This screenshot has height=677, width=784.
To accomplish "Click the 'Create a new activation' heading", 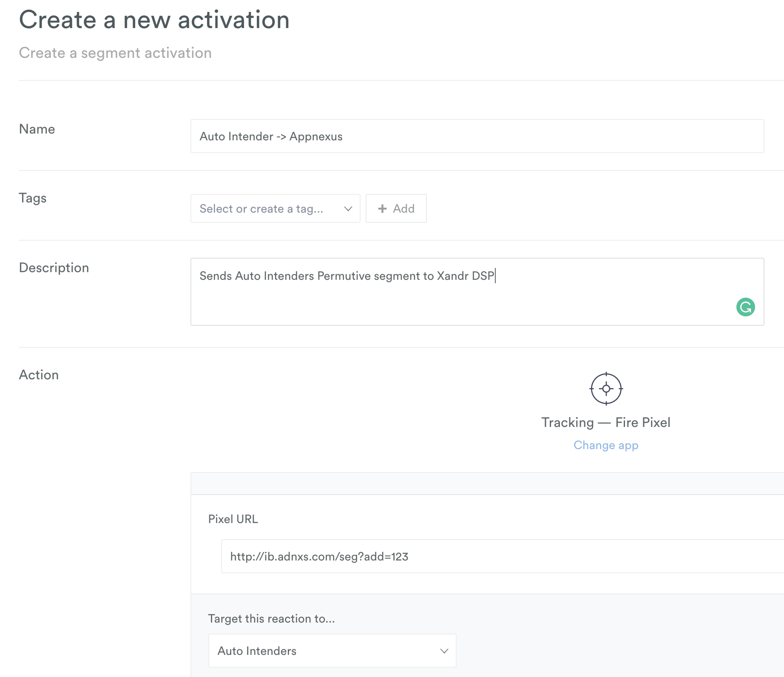I will 154,20.
